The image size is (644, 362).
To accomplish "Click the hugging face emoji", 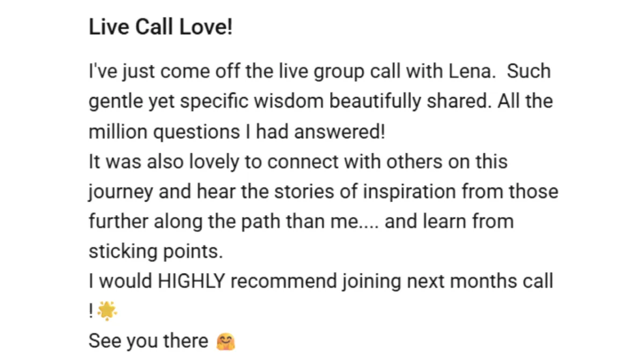I will pyautogui.click(x=226, y=341).
